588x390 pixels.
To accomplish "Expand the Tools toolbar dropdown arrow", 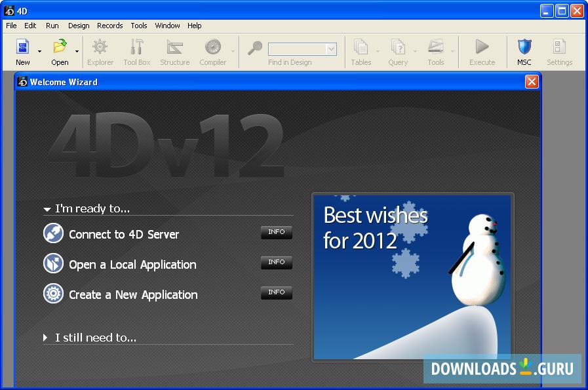I will coord(452,51).
